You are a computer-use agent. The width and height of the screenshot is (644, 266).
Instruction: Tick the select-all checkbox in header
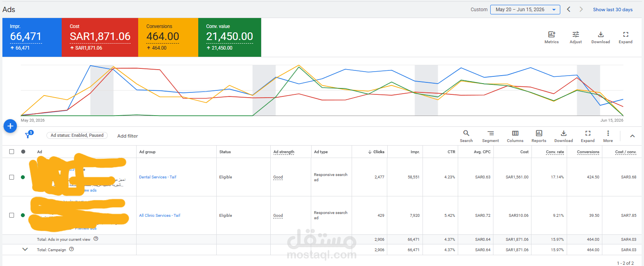(12, 152)
